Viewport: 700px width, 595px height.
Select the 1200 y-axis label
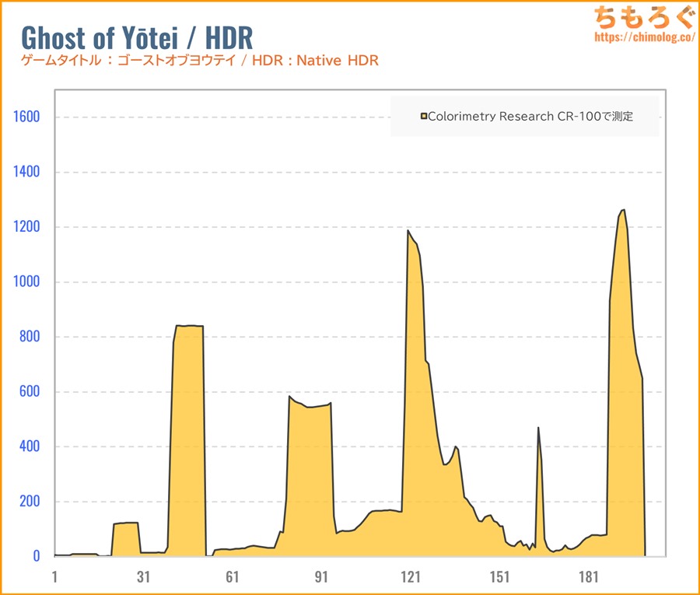[24, 227]
